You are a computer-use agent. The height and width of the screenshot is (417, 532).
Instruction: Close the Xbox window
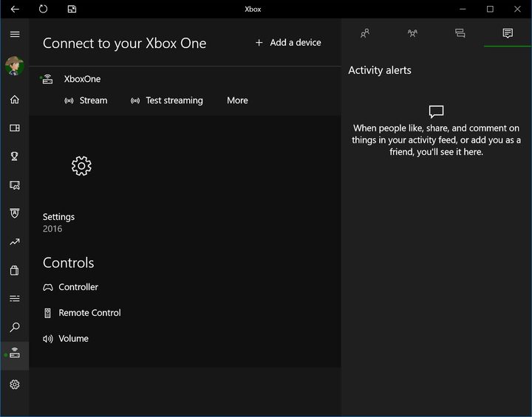point(517,9)
